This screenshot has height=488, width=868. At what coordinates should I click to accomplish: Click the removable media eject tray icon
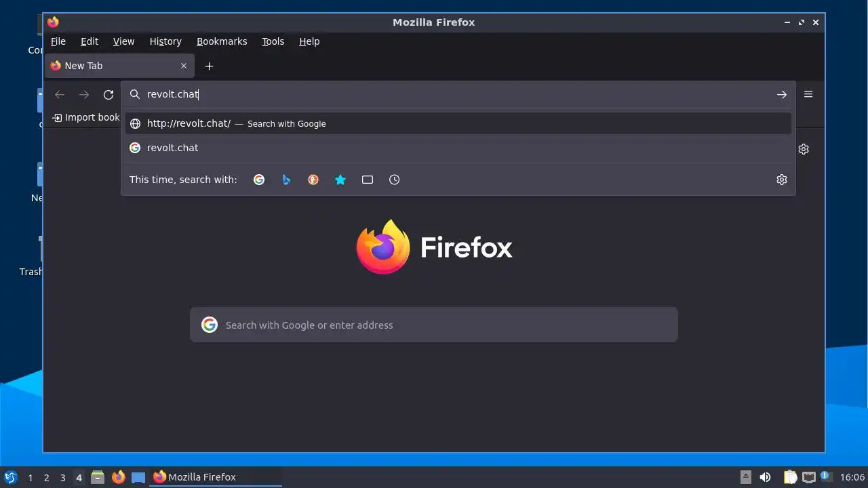click(x=746, y=477)
